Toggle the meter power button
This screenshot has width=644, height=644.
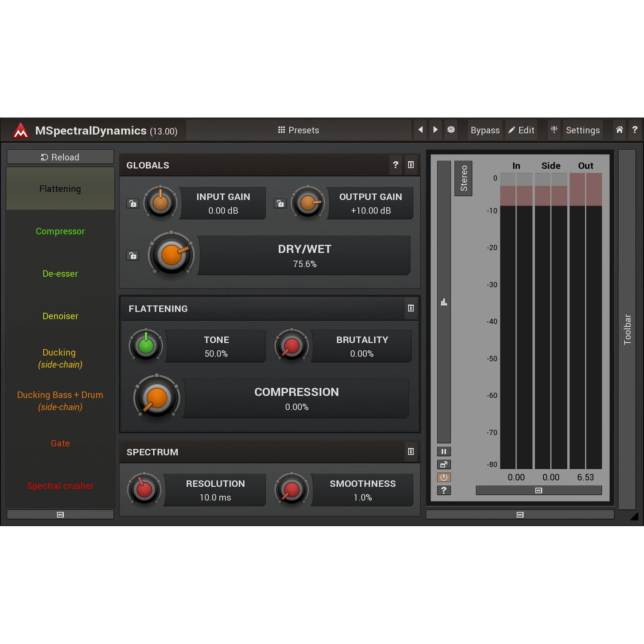click(x=443, y=477)
